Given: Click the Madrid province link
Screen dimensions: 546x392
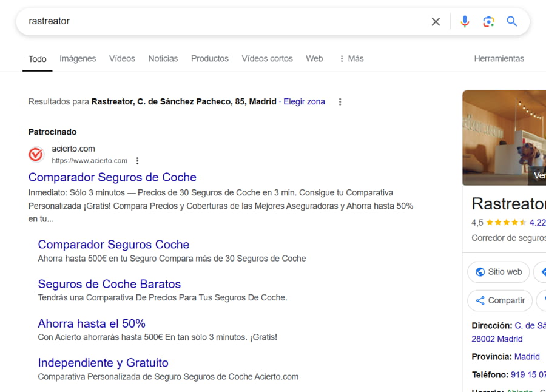Looking at the screenshot, I should tap(527, 357).
